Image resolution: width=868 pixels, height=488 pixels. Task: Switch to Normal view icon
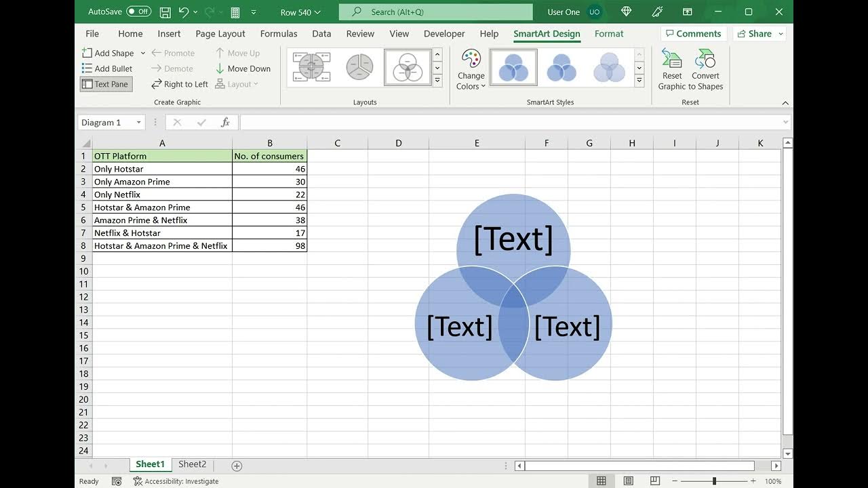601,481
